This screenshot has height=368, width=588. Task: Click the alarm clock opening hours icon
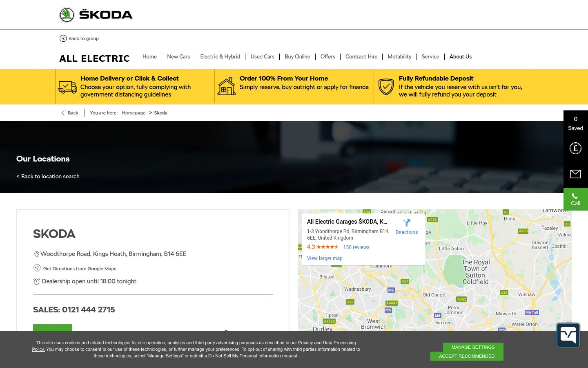(36, 281)
